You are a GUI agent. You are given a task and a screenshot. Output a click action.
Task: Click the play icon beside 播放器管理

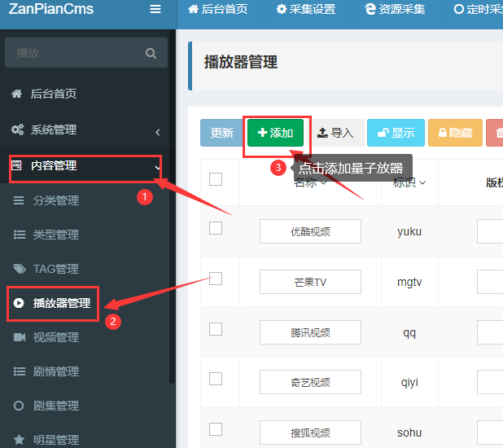19,303
